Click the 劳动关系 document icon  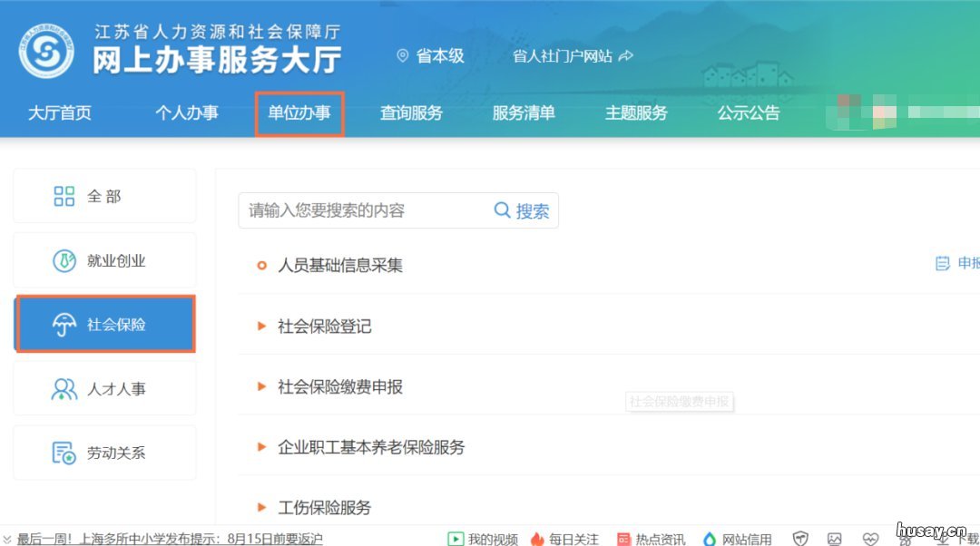tap(64, 451)
